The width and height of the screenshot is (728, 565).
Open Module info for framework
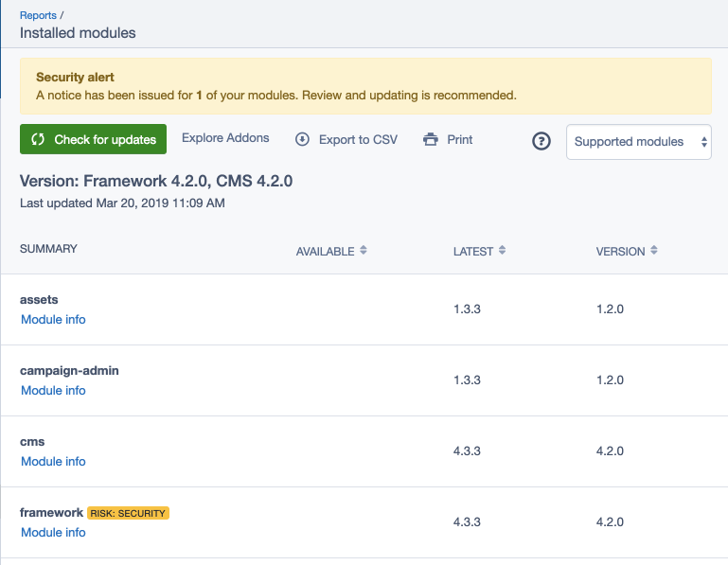53,533
